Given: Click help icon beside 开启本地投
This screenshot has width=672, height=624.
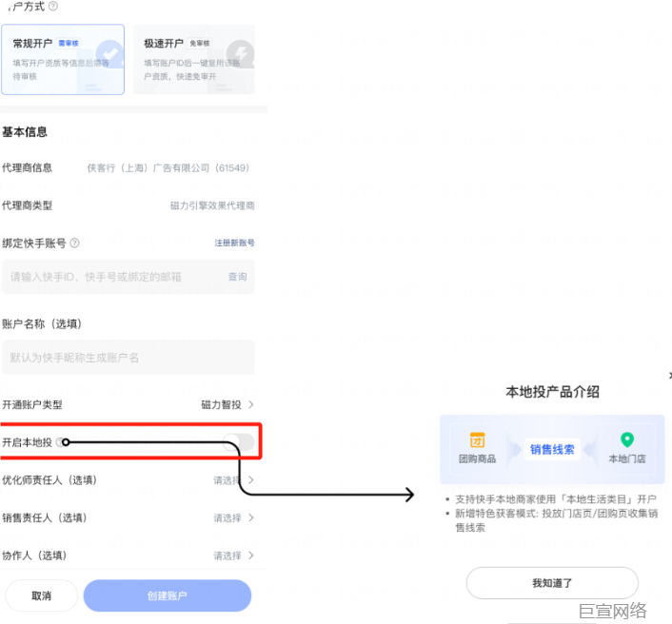Looking at the screenshot, I should coord(61,442).
